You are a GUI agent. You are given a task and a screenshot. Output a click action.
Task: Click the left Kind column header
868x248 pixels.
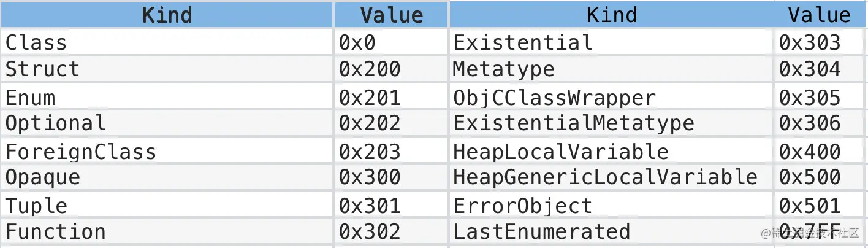167,14
